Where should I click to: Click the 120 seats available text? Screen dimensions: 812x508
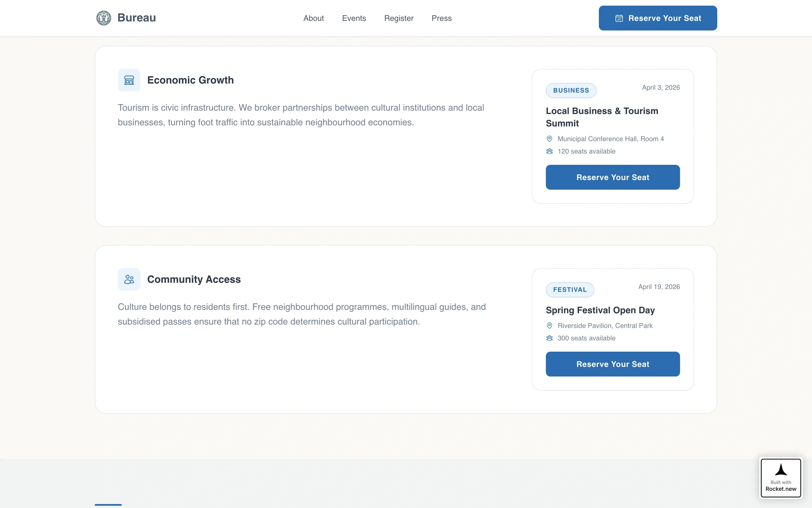[x=586, y=151]
